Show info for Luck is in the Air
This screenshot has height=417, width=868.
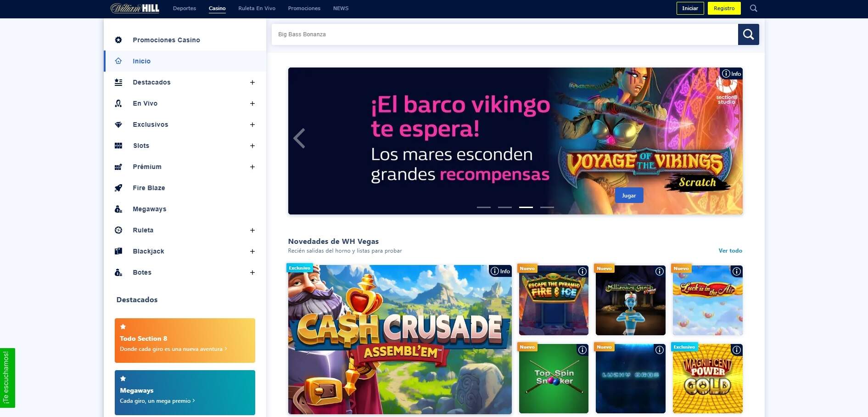[737, 271]
